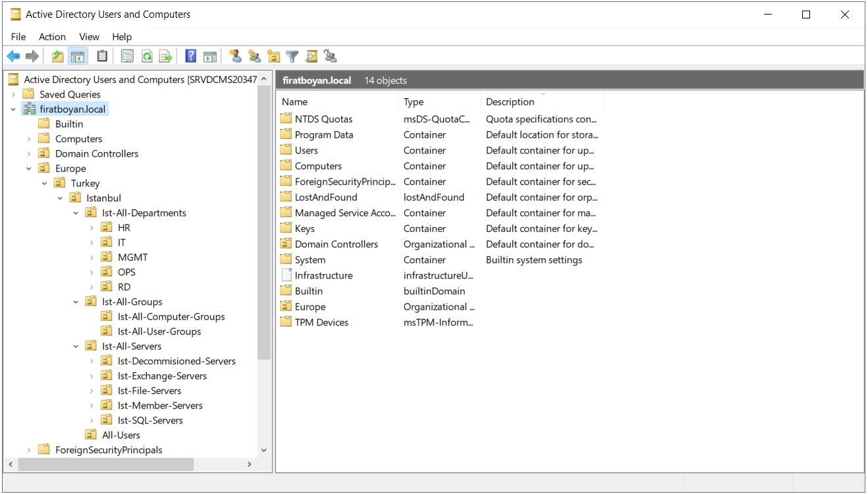868x494 pixels.
Task: Open Properties toolbar icon
Action: [127, 57]
